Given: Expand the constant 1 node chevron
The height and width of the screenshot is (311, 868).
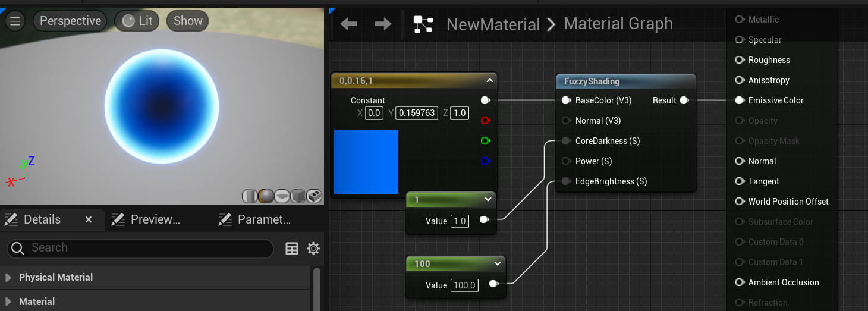Looking at the screenshot, I should pyautogui.click(x=488, y=199).
